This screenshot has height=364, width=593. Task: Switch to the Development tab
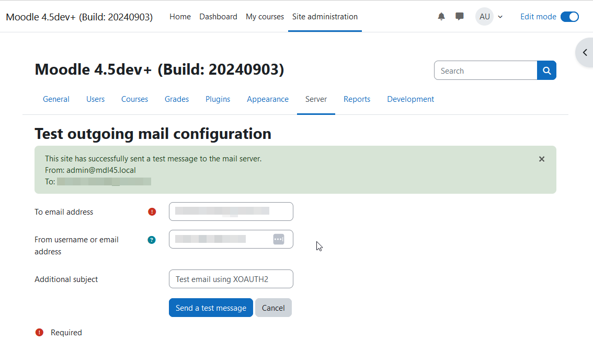tap(410, 99)
